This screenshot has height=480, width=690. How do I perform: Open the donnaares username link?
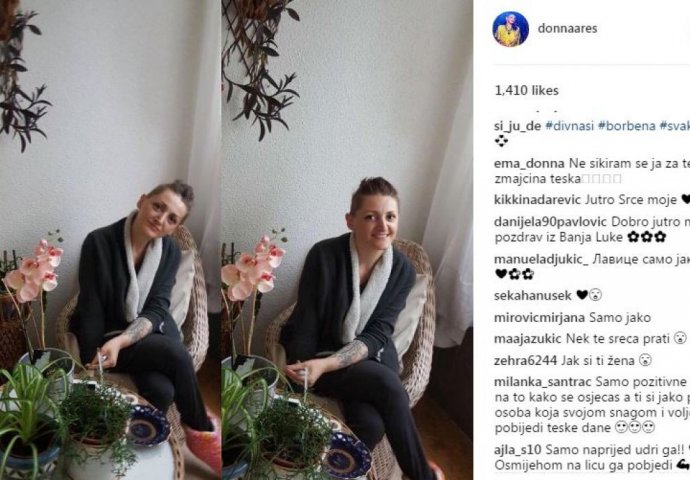(x=567, y=29)
